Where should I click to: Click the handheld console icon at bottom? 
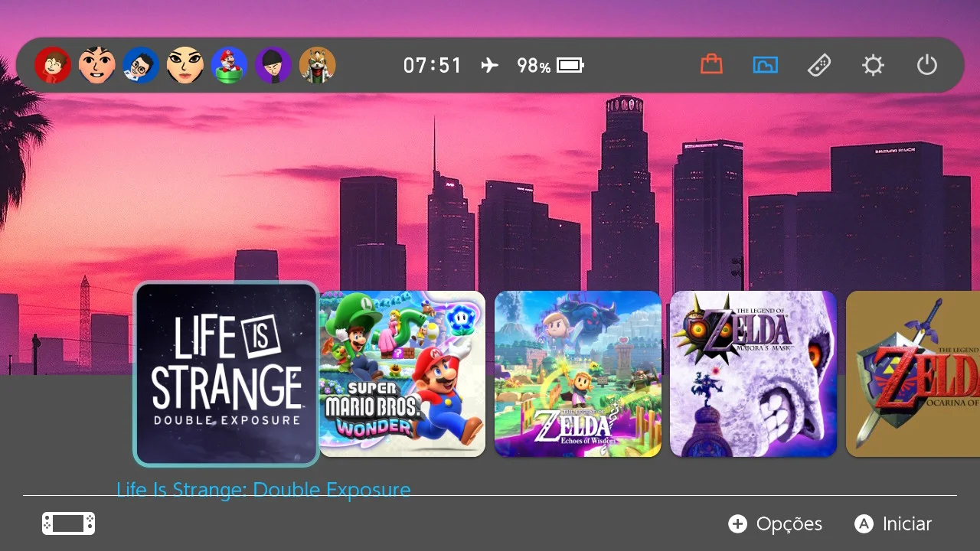click(x=68, y=523)
